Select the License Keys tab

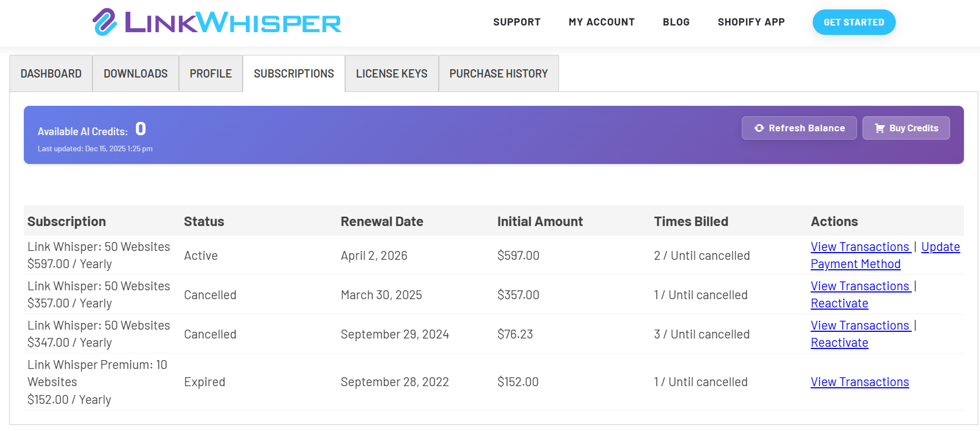tap(392, 73)
